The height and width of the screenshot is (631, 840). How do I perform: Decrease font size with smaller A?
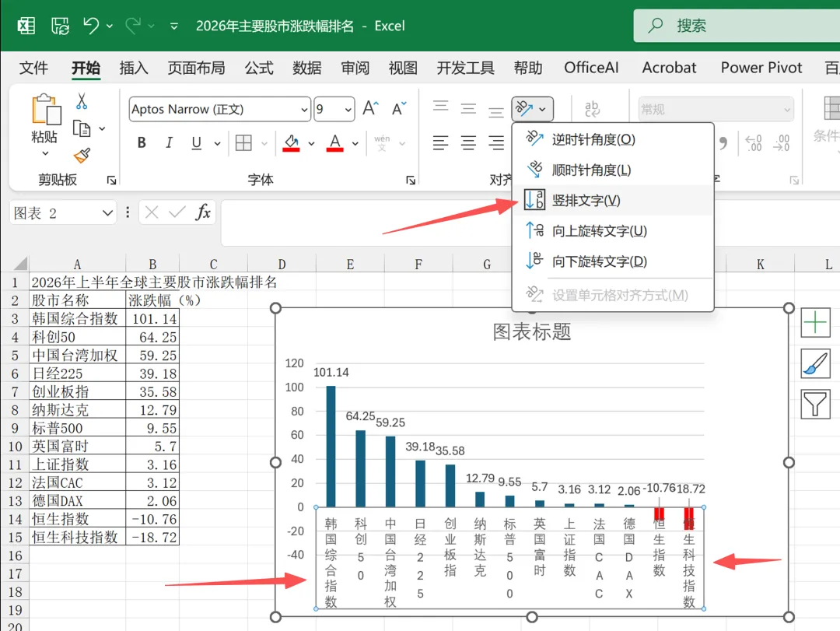(399, 109)
